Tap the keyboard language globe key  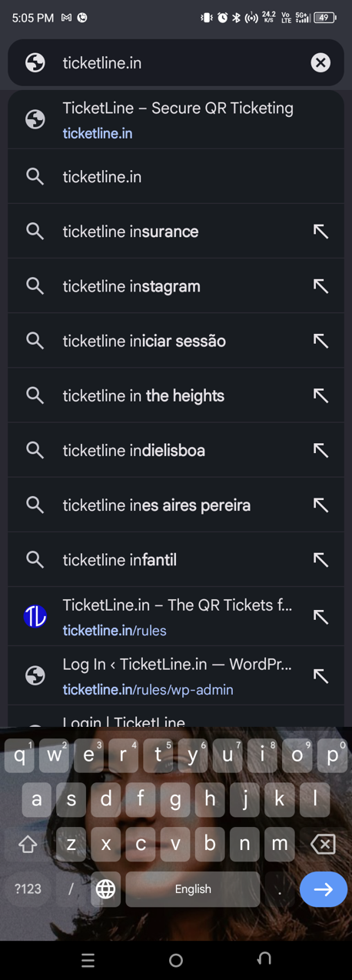point(105,889)
